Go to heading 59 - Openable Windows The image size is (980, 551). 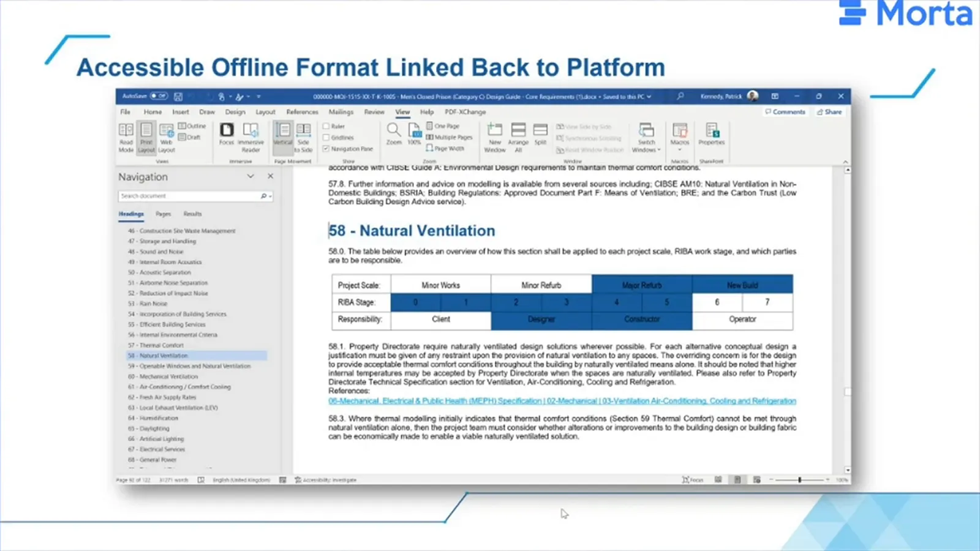coord(189,366)
